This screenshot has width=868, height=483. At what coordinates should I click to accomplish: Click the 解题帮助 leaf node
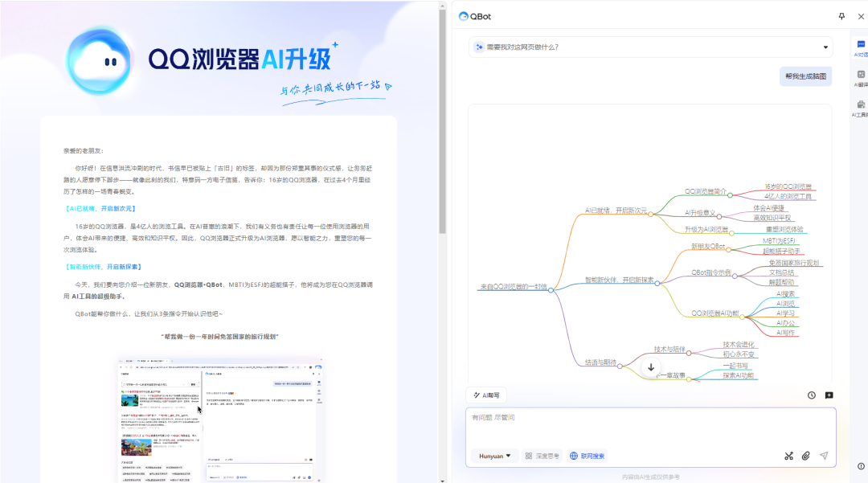click(781, 282)
